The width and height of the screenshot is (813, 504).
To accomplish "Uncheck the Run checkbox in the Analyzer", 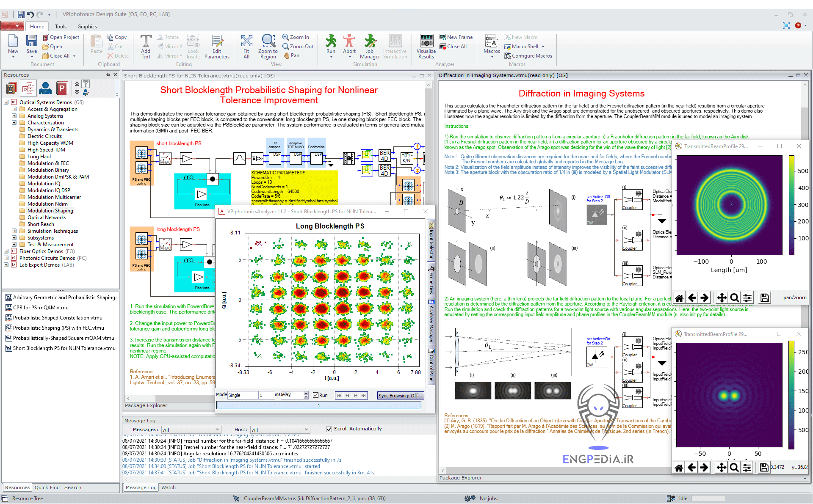I will pyautogui.click(x=315, y=395).
